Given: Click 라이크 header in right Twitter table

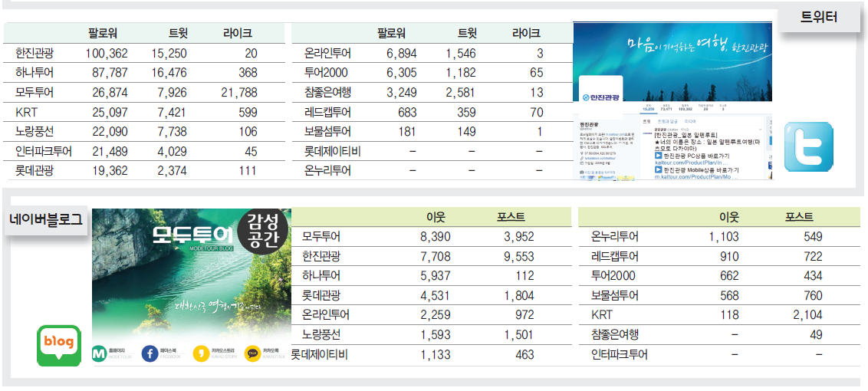Looking at the screenshot, I should (x=526, y=33).
